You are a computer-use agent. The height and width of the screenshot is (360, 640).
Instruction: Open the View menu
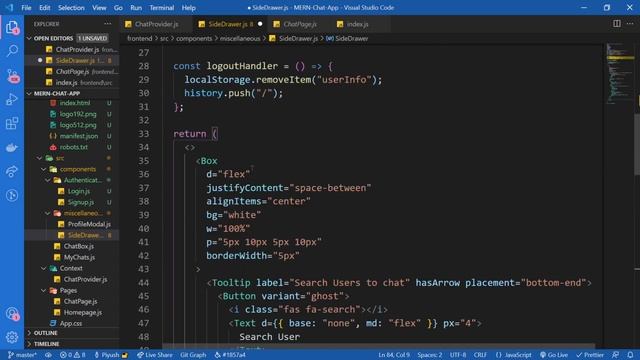(x=99, y=8)
